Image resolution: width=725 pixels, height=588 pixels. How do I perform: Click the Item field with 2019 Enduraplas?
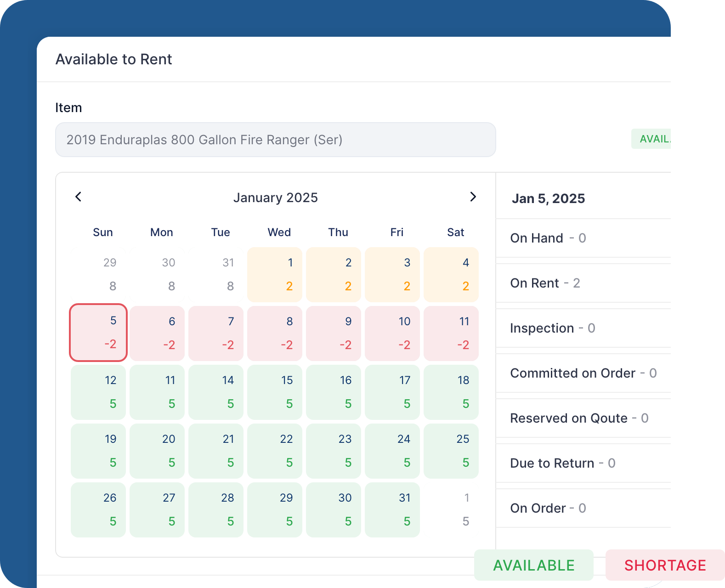coord(276,140)
